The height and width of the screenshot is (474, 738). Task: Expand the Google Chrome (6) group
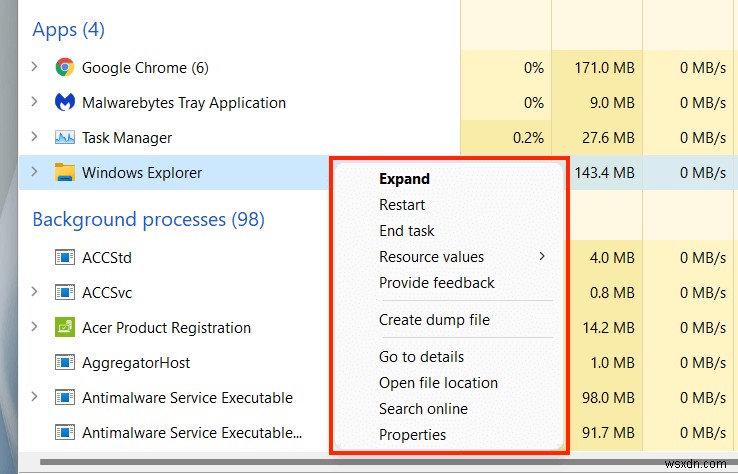click(34, 67)
